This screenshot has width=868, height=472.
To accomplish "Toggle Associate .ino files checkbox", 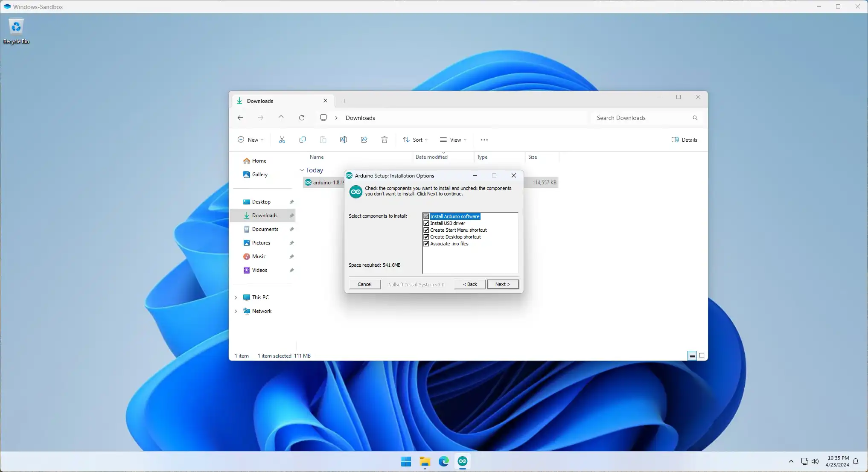I will [426, 244].
